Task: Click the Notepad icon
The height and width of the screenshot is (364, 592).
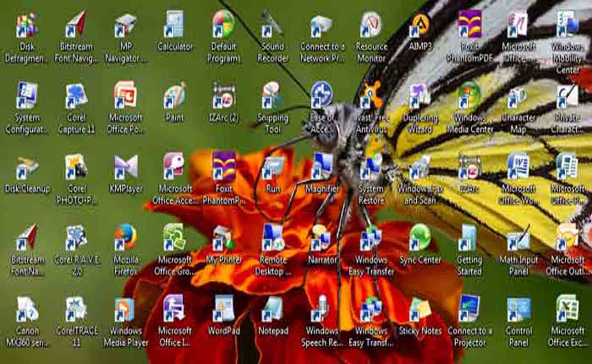Action: point(272,309)
